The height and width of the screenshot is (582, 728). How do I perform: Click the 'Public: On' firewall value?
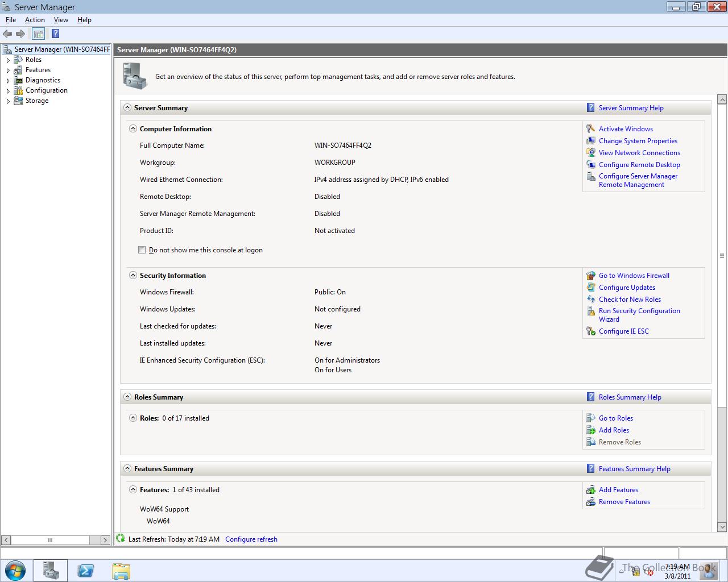pyautogui.click(x=330, y=292)
